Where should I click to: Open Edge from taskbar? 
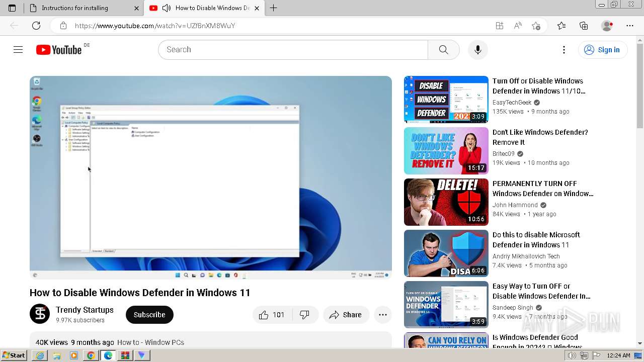pyautogui.click(x=108, y=355)
